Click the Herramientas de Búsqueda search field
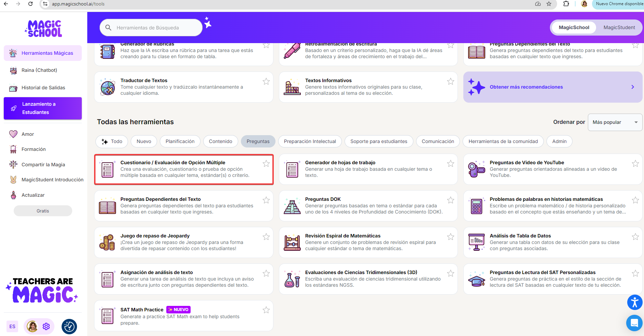The height and width of the screenshot is (336, 644). point(154,28)
